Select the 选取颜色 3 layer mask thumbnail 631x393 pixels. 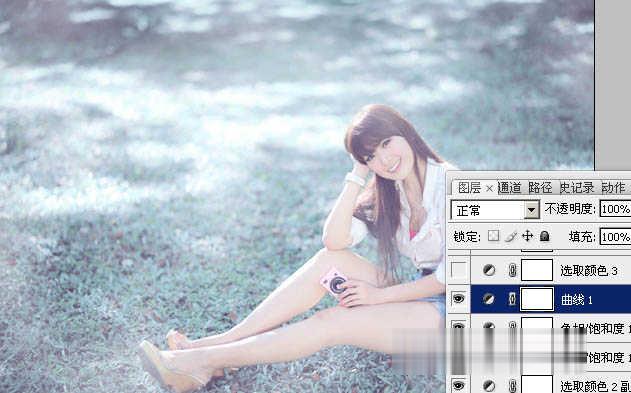537,270
